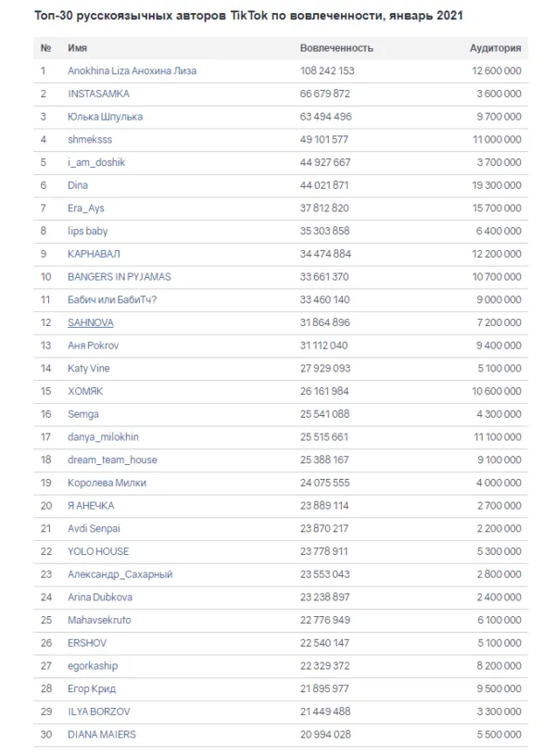
Task: Click the DIANA MAIERS link
Action: pos(102,735)
